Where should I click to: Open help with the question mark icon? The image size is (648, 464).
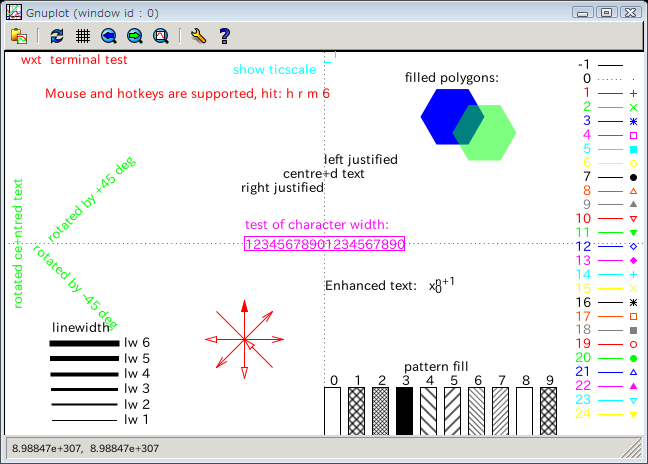(224, 36)
